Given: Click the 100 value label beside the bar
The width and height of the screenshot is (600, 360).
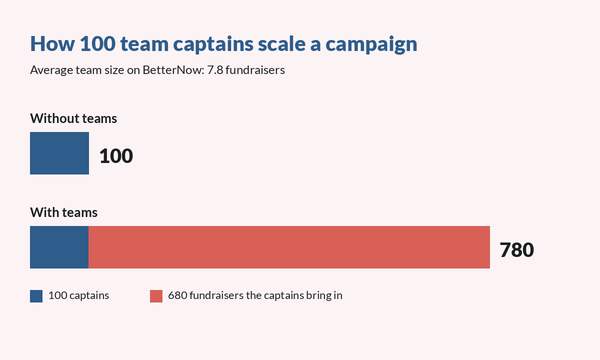Looking at the screenshot, I should 116,156.
